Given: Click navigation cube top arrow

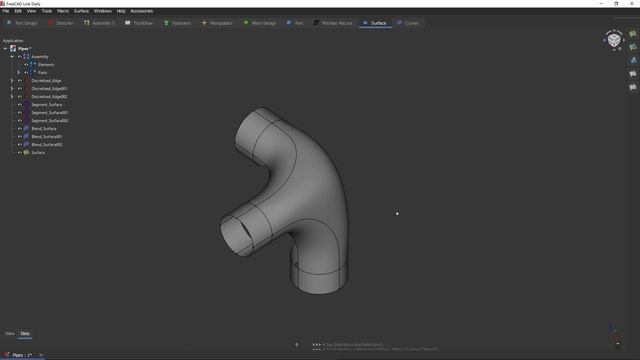Looking at the screenshot, I should tap(614, 31).
